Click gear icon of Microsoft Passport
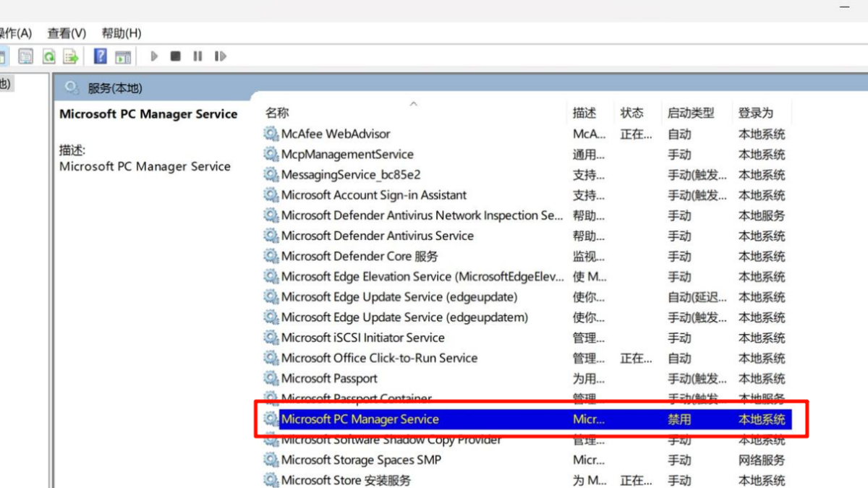Screen dimensions: 868x488 (271, 378)
